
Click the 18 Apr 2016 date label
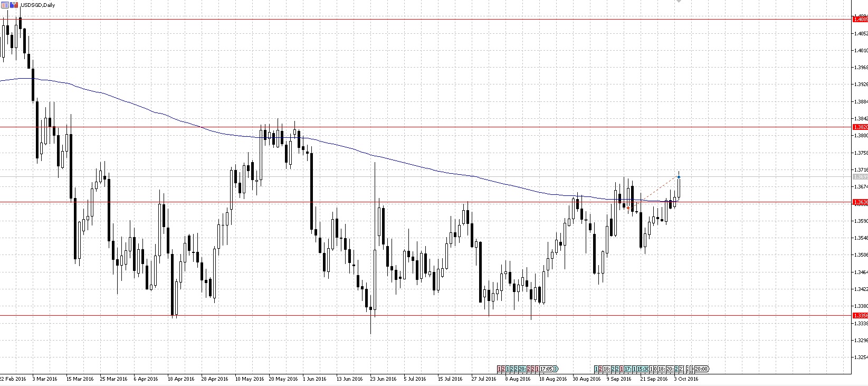(x=181, y=379)
